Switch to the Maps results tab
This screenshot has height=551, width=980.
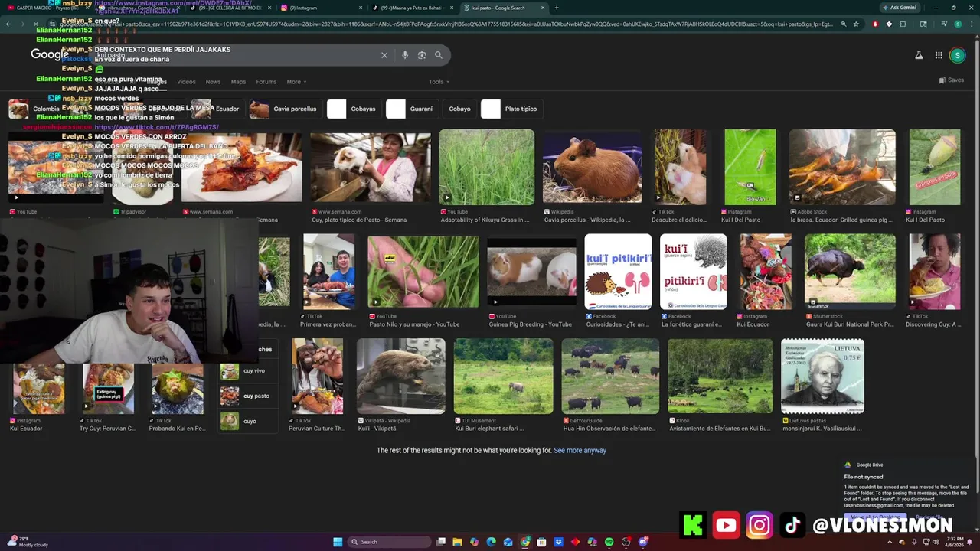point(238,82)
